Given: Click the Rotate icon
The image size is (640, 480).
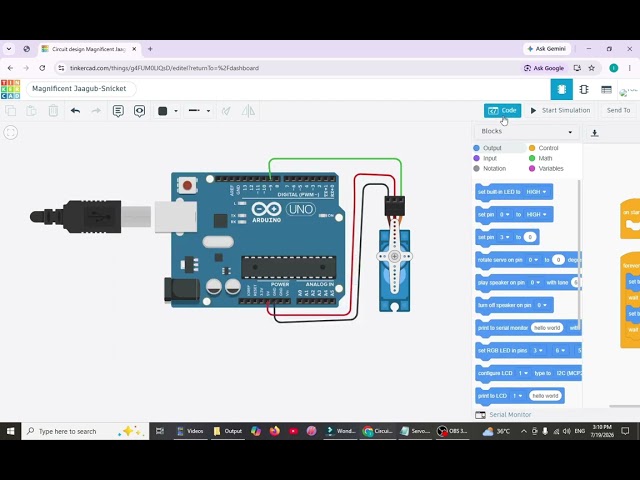Looking at the screenshot, I should pos(226,111).
